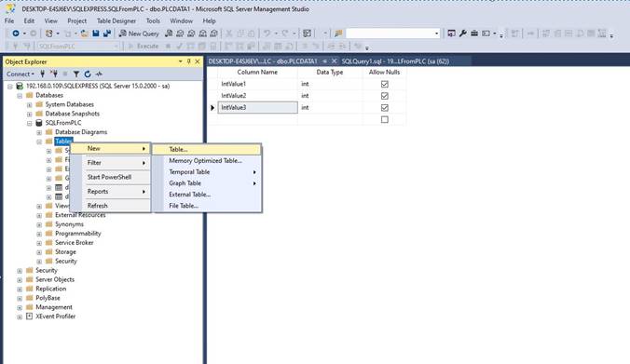Click the Undo toolbar icon
The image size is (630, 364).
pyautogui.click(x=267, y=34)
